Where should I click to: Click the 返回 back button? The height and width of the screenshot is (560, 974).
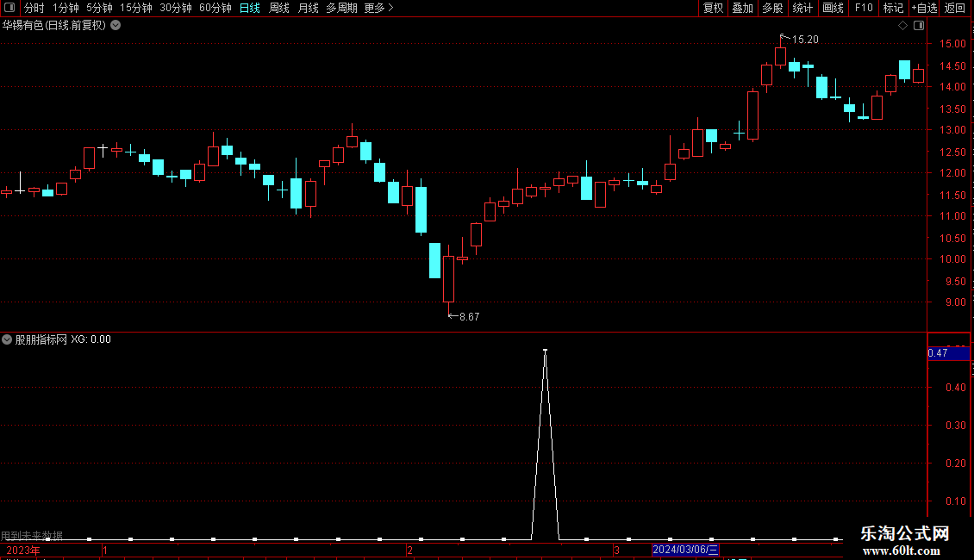click(x=955, y=8)
